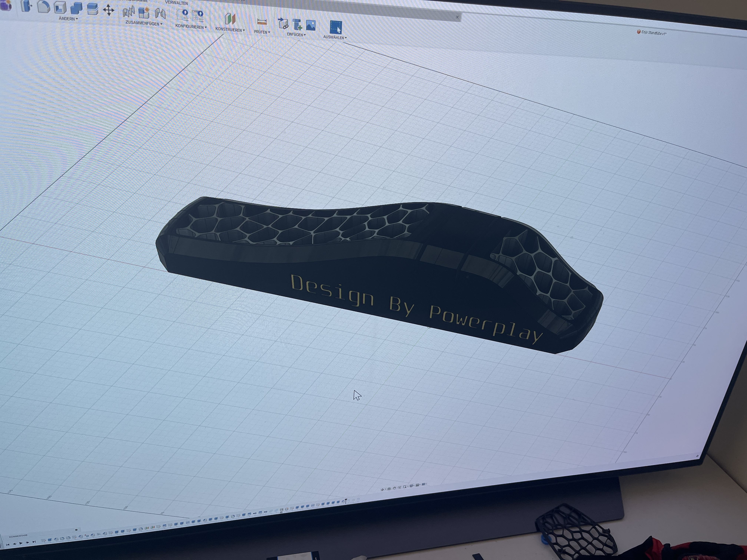Click the Offset Plane construct icon

point(230,19)
